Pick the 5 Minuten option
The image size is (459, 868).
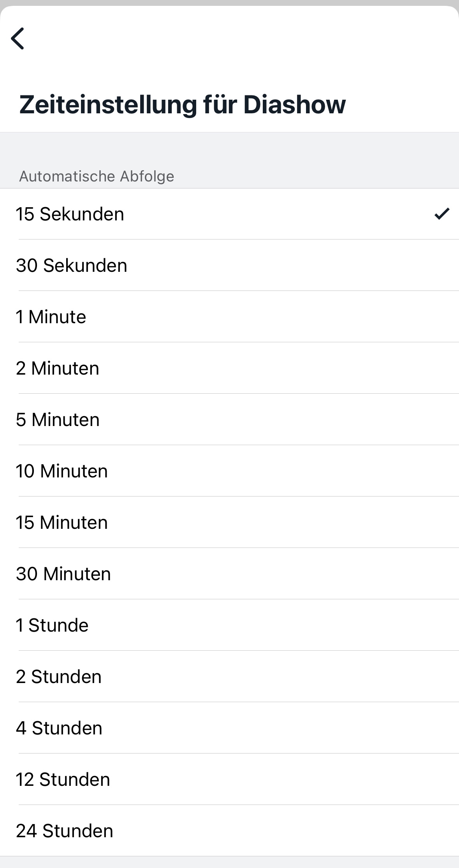point(58,420)
